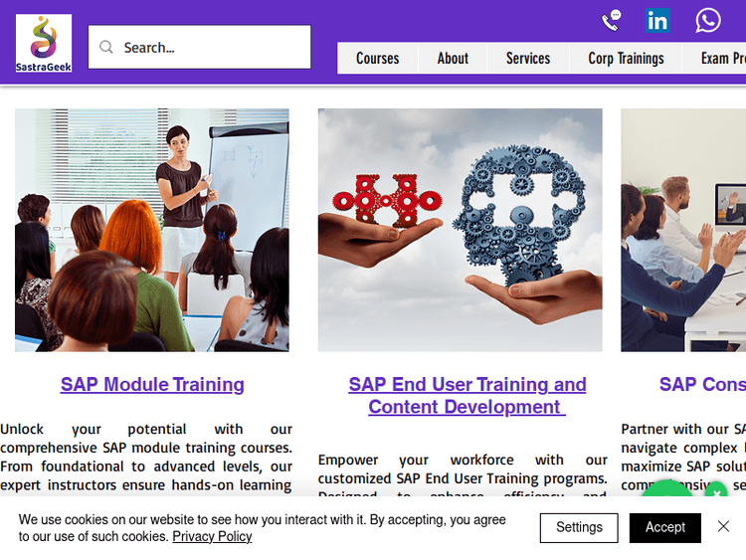Click the phone call icon in header
This screenshot has height=560, width=746.
[612, 20]
